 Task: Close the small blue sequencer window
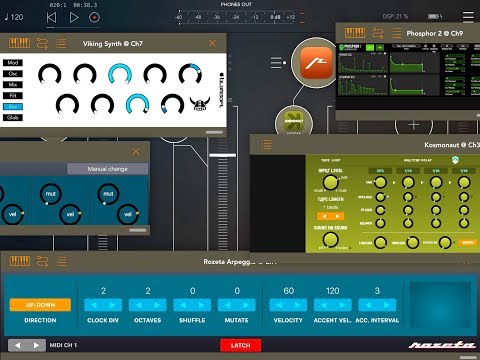pyautogui.click(x=136, y=152)
